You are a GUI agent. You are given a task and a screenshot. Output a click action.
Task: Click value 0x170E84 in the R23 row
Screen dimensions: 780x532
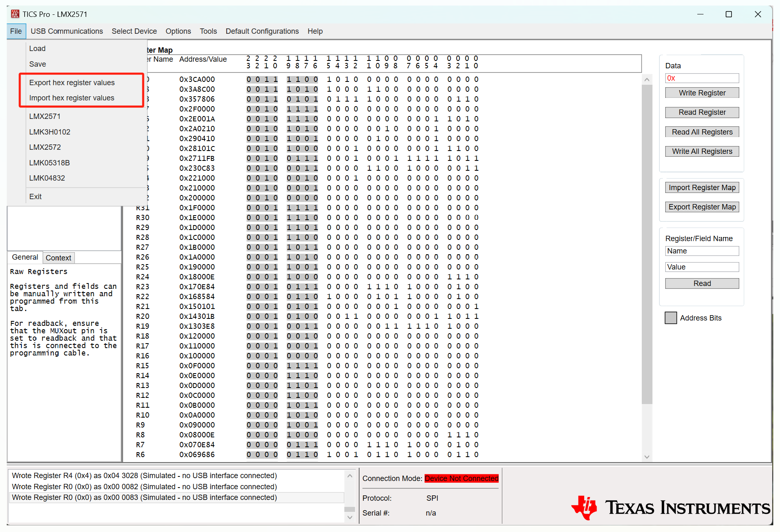coord(197,287)
